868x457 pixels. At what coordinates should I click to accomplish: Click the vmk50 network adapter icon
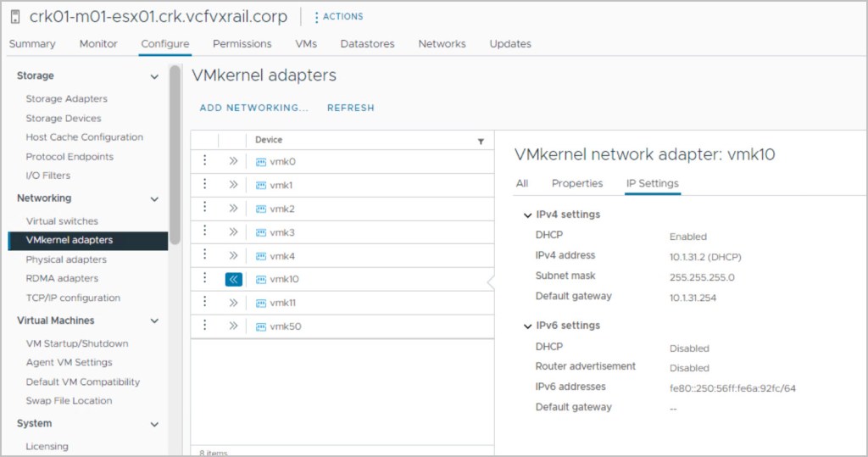261,326
